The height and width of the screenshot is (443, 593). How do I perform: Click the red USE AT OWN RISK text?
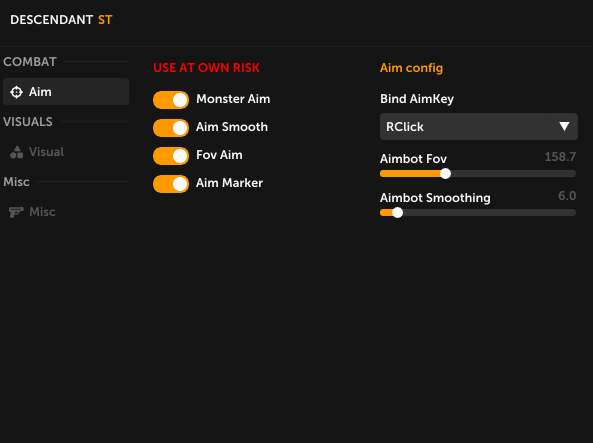pyautogui.click(x=206, y=68)
